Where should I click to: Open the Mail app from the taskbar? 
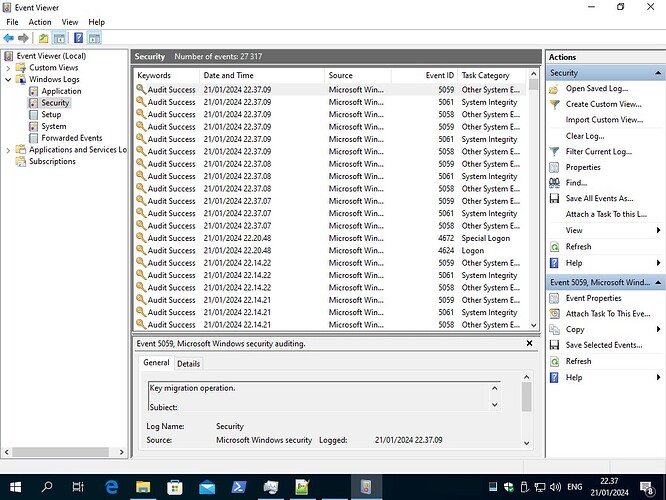pyautogui.click(x=207, y=487)
